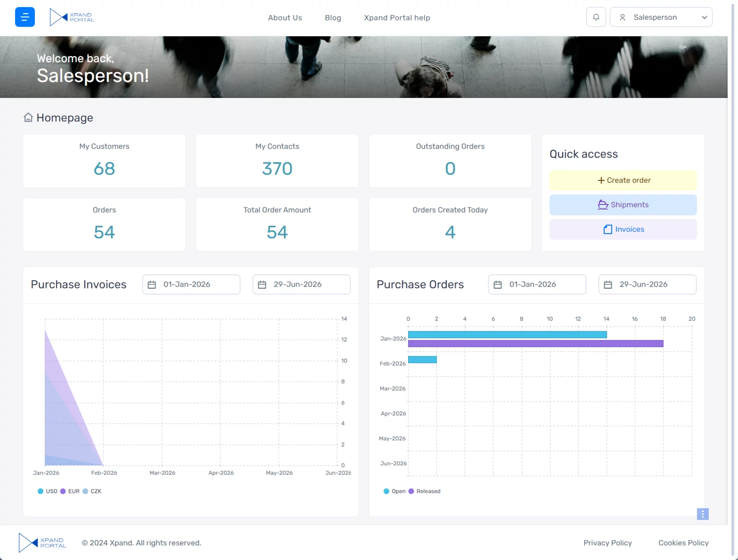Toggle Open series in Purchase Orders legend
This screenshot has height=560, width=738.
point(394,491)
